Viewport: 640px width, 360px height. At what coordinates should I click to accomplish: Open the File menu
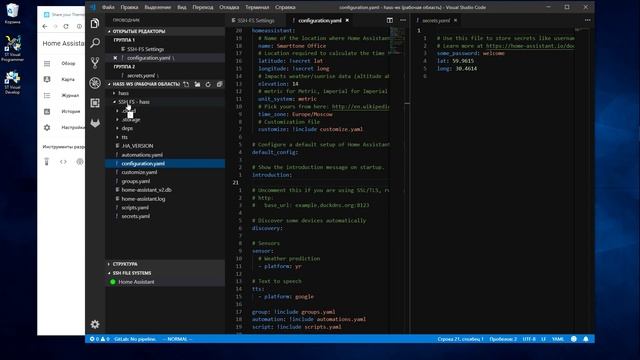108,7
